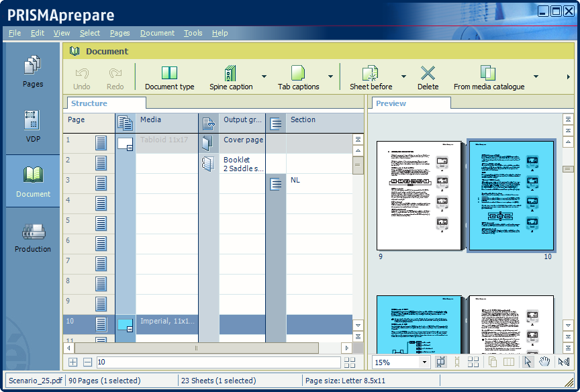This screenshot has width=580, height=392.
Task: Open the Document menu
Action: tap(157, 33)
